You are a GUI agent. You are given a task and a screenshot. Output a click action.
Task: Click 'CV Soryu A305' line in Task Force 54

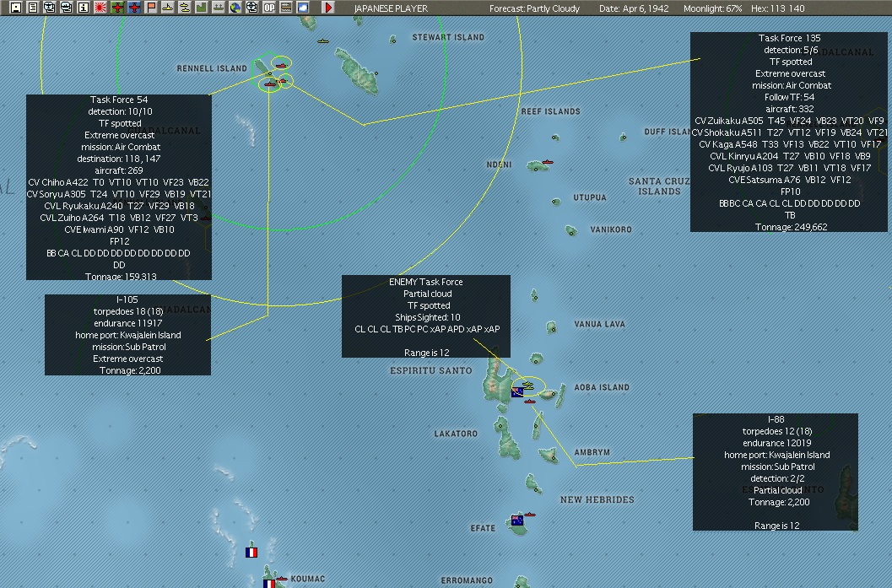click(x=119, y=194)
